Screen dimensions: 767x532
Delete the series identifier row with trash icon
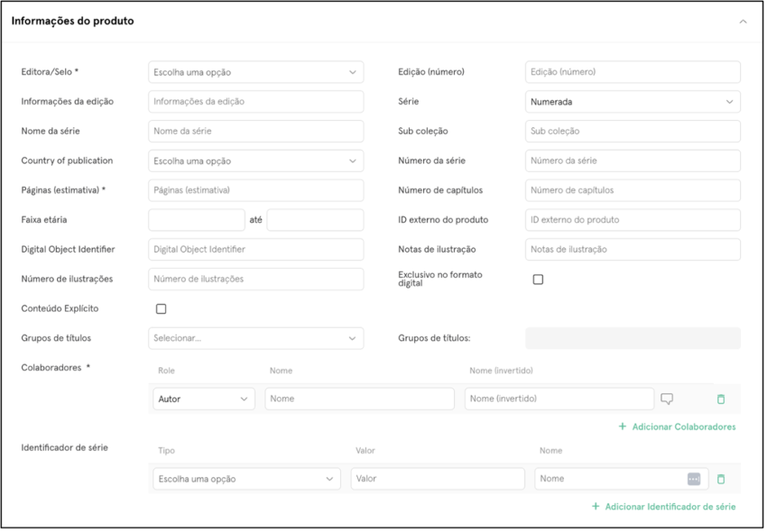click(x=721, y=479)
